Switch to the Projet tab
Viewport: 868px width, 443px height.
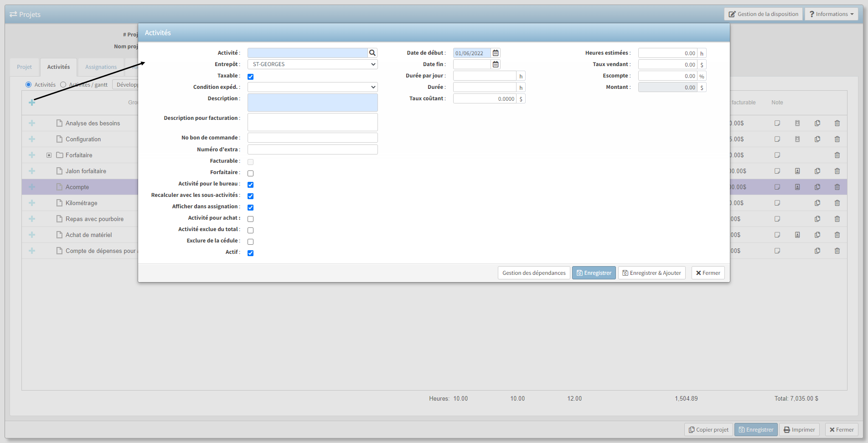[24, 67]
